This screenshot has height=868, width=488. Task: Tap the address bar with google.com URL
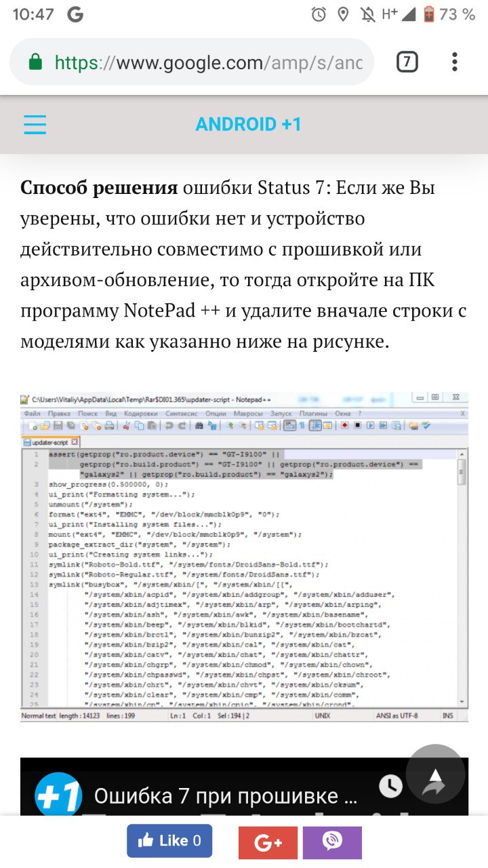pos(192,62)
